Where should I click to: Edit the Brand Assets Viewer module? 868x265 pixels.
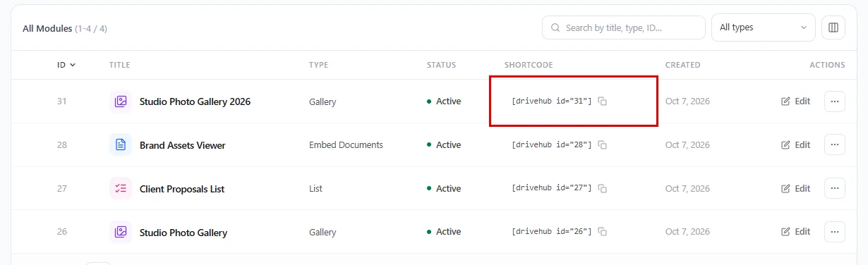tap(795, 145)
